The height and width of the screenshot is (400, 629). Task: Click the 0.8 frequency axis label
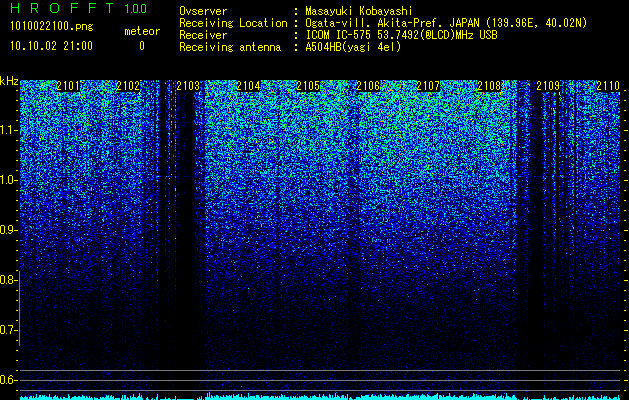pos(7,280)
